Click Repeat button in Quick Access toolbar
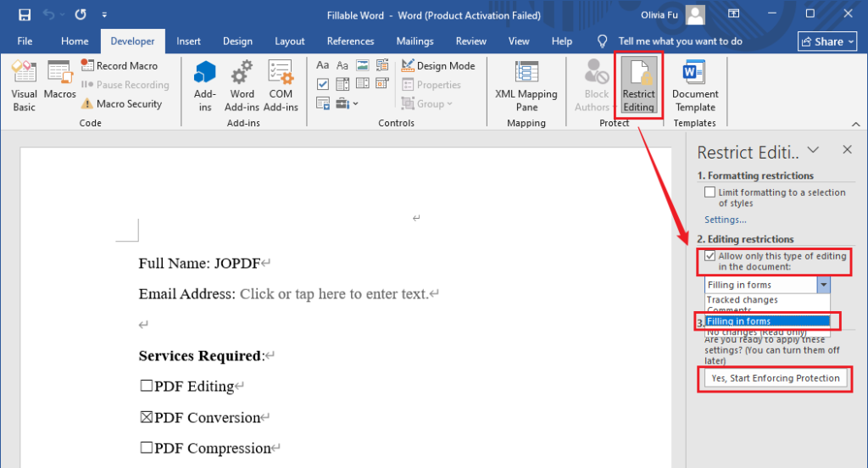The width and height of the screenshot is (868, 468). point(81,15)
